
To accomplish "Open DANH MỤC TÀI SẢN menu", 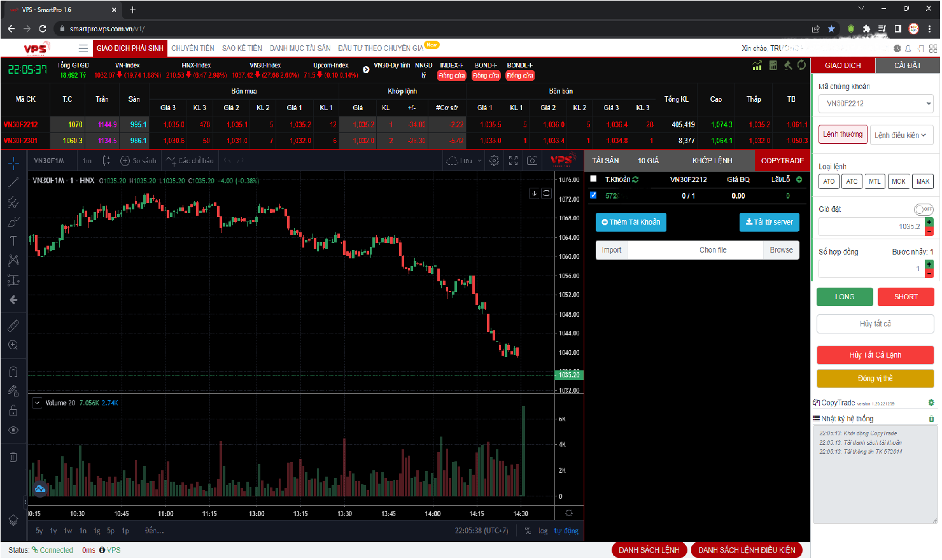I will (x=300, y=48).
